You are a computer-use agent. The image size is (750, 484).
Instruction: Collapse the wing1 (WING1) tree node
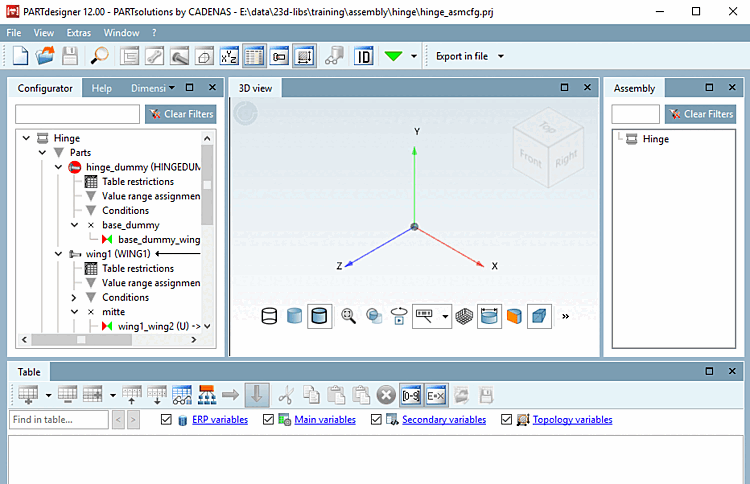(x=58, y=254)
